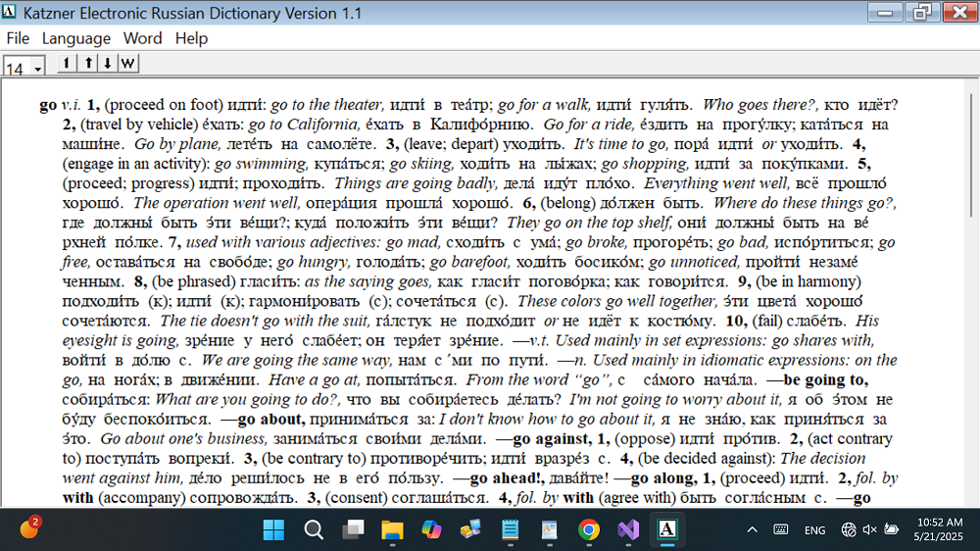Expand the system tray hidden icons chevron
The height and width of the screenshot is (551, 980).
click(752, 529)
